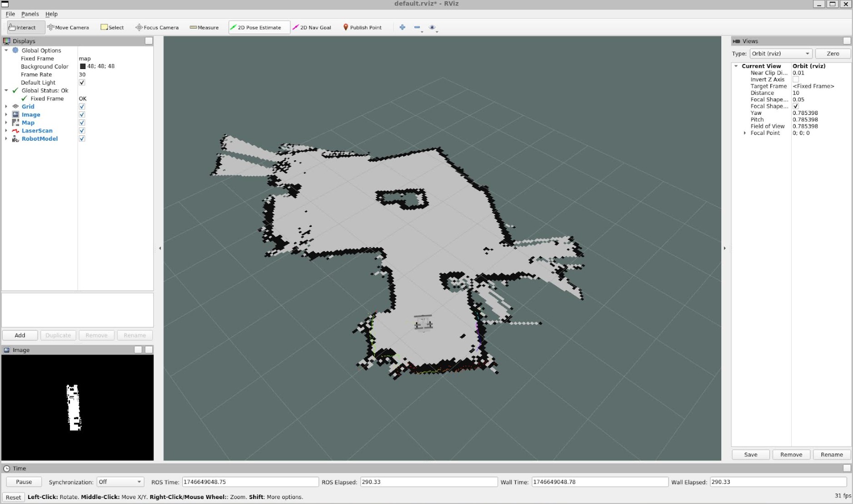Screen dimensions: 853x504
Task: Click the ROS Time field
Action: (250, 482)
